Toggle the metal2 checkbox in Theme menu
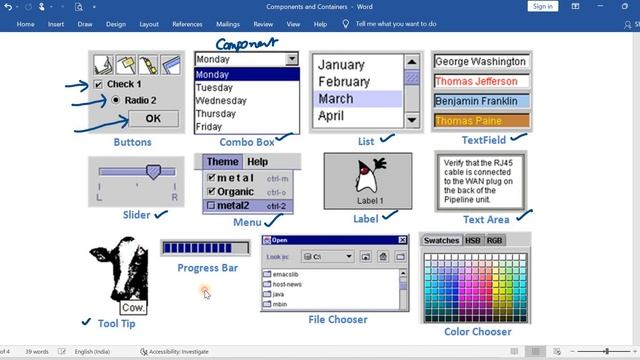 click(211, 205)
